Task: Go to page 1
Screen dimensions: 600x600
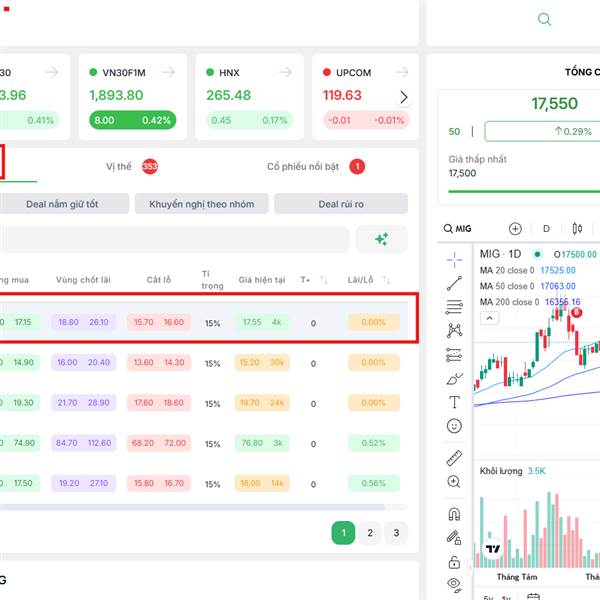Action: coord(343,533)
